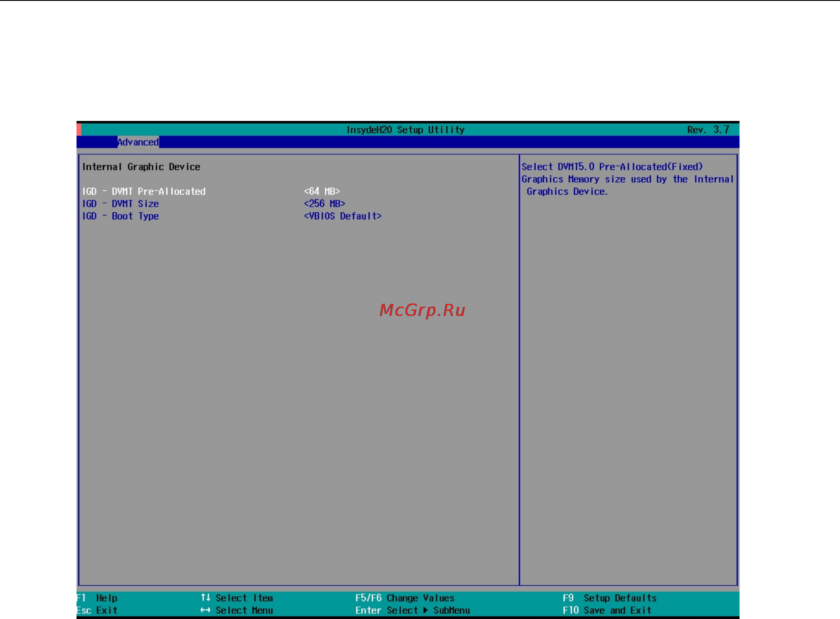Click F1 Help in the footer
The height and width of the screenshot is (619, 840).
tap(97, 598)
